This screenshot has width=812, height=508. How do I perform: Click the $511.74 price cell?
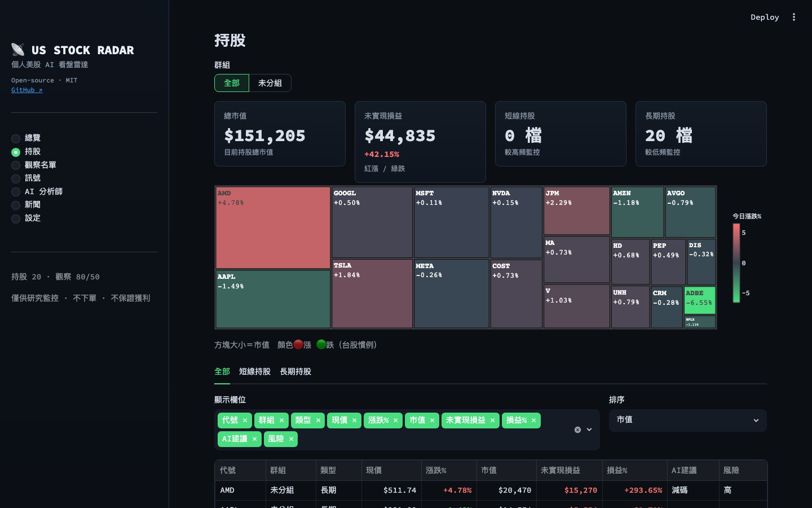(x=391, y=491)
